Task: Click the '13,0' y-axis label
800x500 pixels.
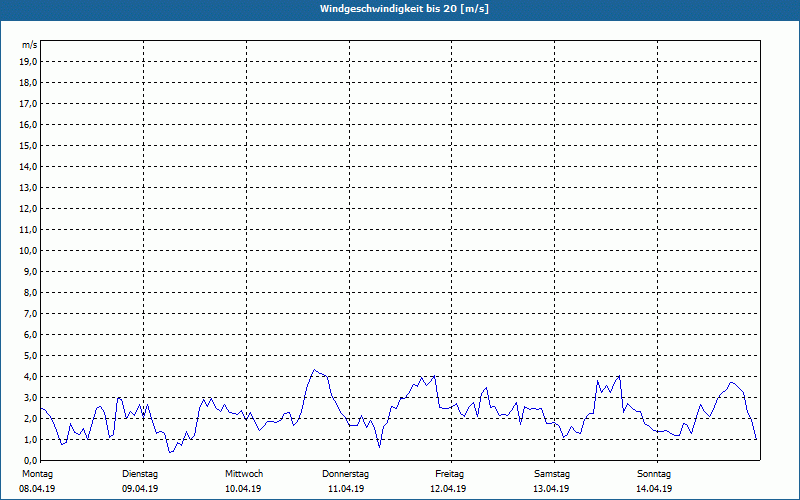Action: tap(28, 188)
